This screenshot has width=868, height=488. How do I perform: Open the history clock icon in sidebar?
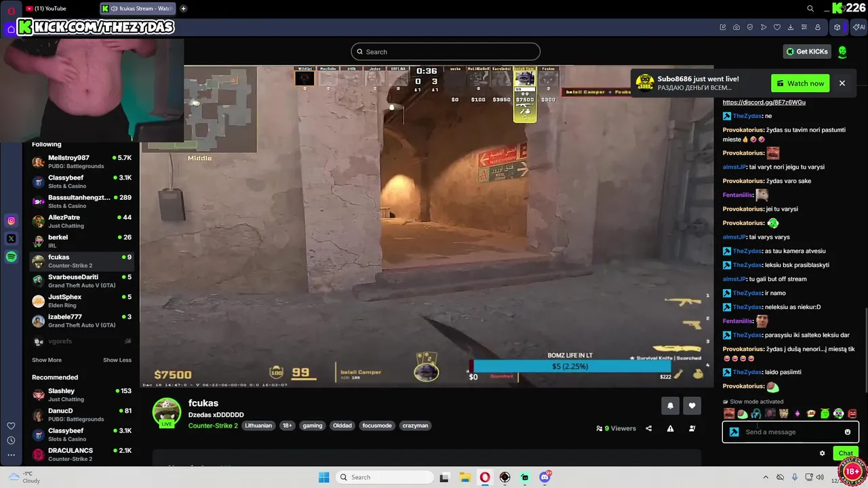point(11,441)
